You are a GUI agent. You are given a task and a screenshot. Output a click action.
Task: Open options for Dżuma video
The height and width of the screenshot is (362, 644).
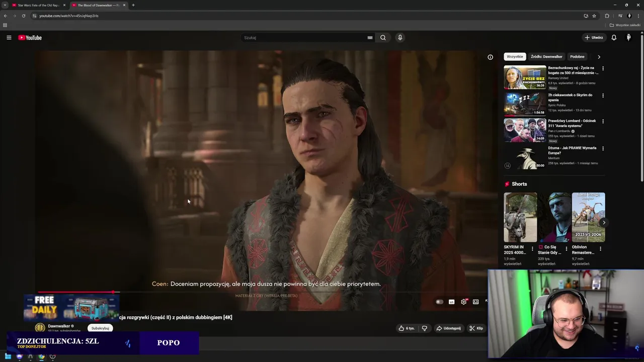coord(603,149)
